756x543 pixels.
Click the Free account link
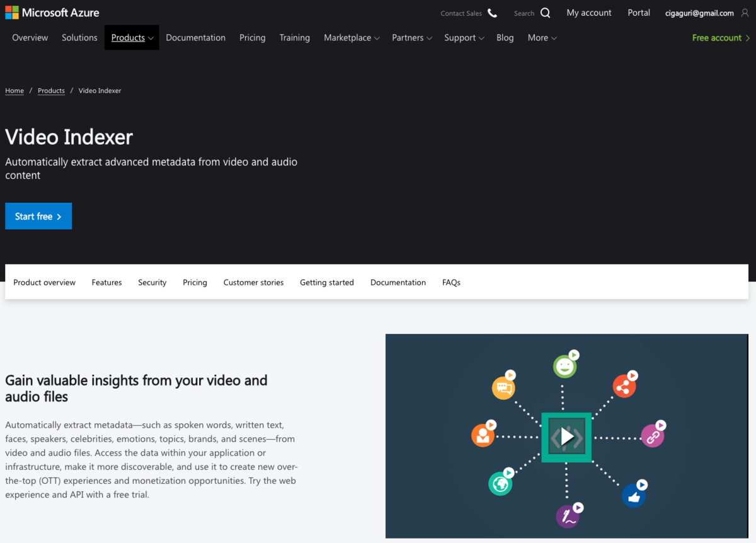[x=721, y=38]
